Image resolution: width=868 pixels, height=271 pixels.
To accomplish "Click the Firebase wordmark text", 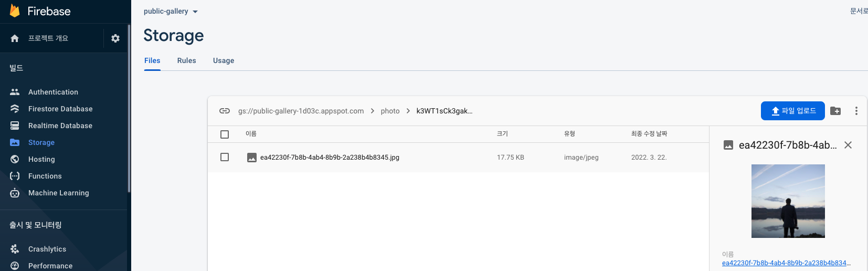I will pyautogui.click(x=49, y=11).
